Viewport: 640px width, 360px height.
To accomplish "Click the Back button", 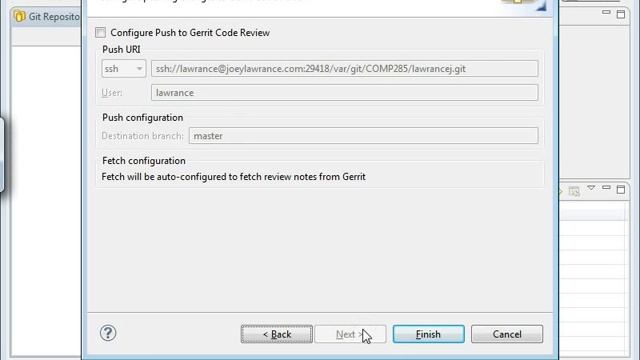I will coord(277,334).
